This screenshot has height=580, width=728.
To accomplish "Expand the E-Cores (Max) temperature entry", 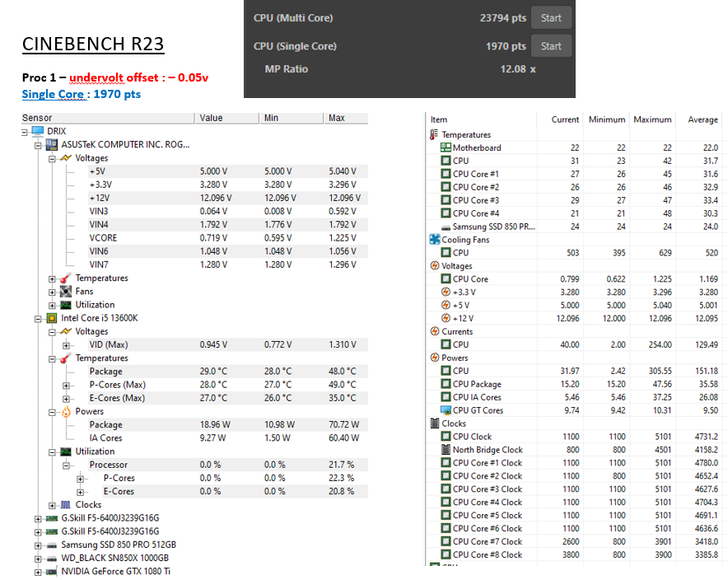I will [66, 399].
